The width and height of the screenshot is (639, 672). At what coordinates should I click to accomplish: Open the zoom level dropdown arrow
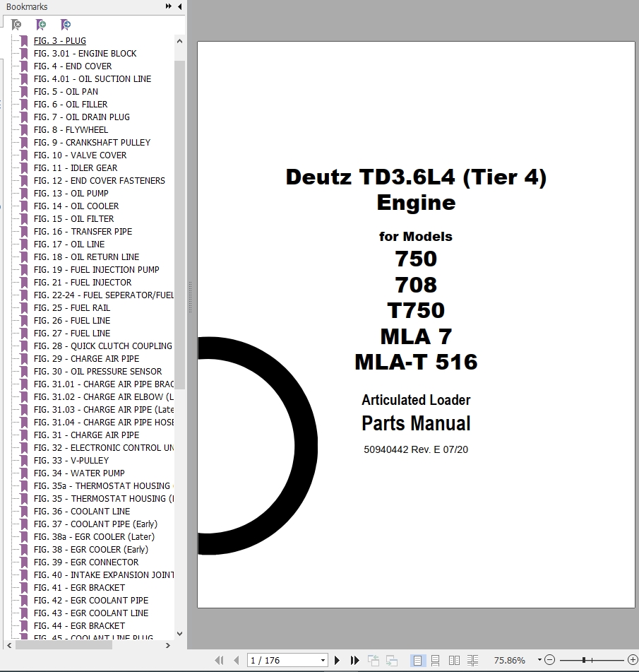pos(539,660)
